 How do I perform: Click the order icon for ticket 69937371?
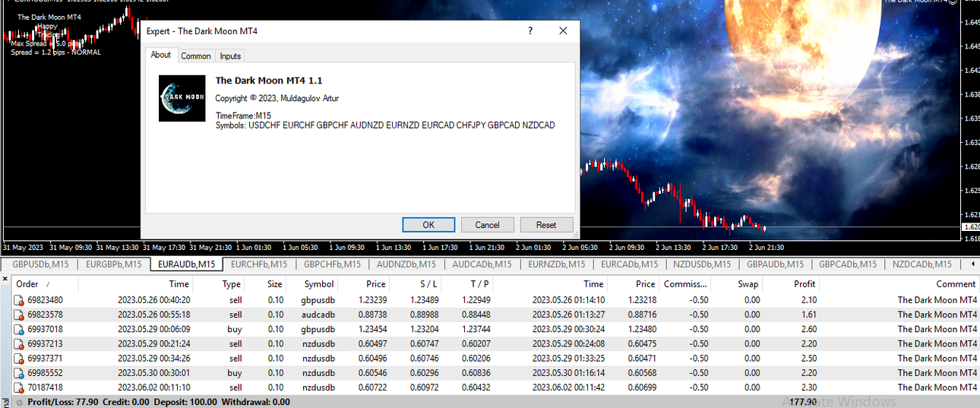point(19,358)
